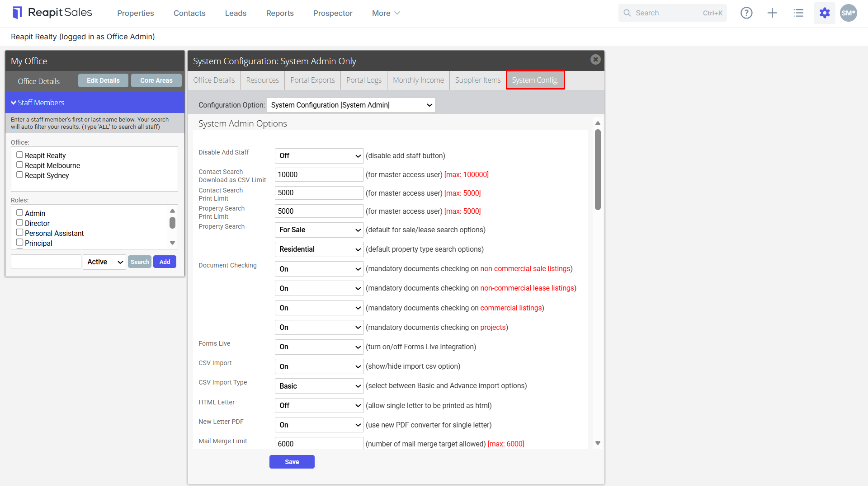Tick the Reapit Sydney office checkbox
This screenshot has height=488, width=868.
[19, 175]
